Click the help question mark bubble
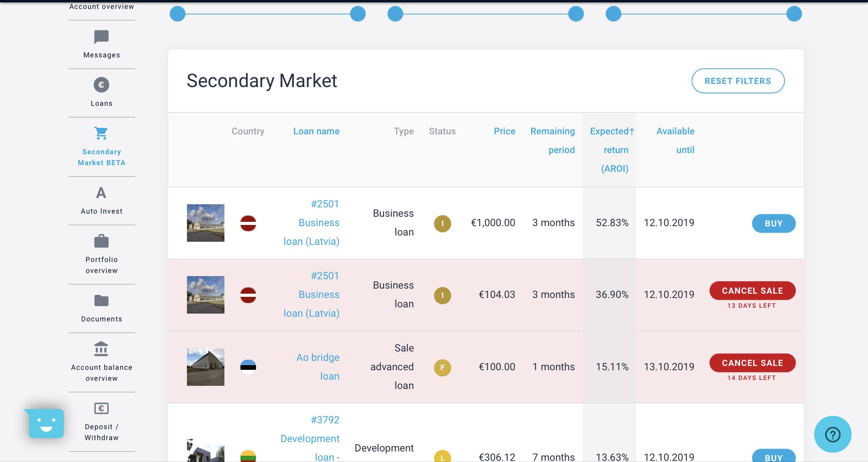The image size is (868, 462). (832, 434)
